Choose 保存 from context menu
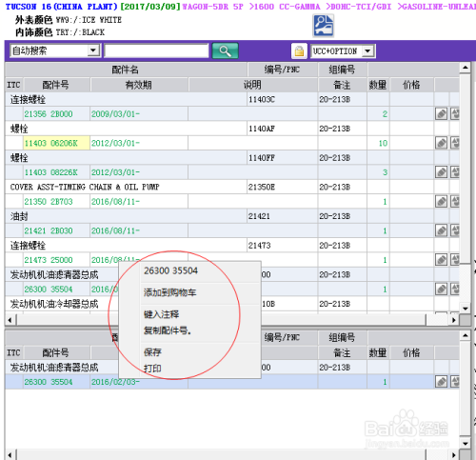 [x=152, y=352]
